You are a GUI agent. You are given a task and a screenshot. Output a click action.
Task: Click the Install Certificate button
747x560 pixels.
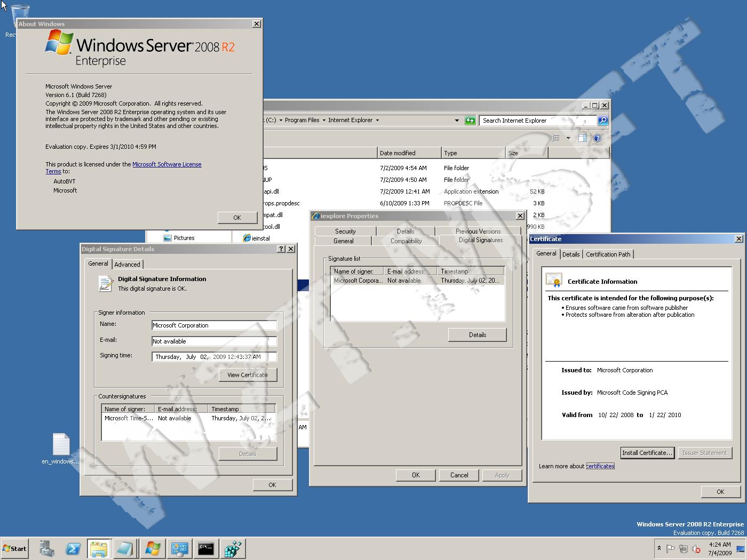(x=648, y=453)
